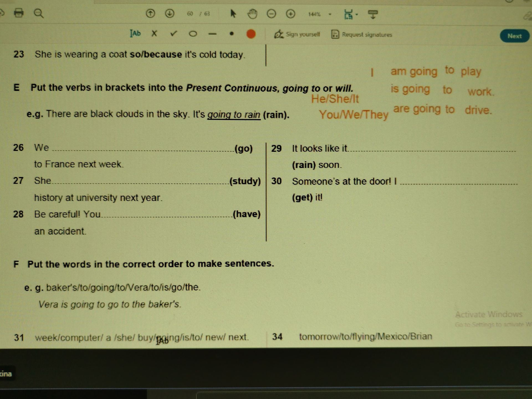Zoom out with minus icon
This screenshot has width=532, height=399.
271,14
